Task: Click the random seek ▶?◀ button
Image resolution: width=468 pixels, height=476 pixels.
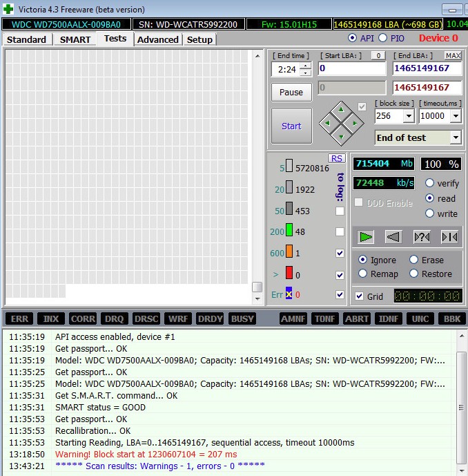Action: pyautogui.click(x=421, y=237)
